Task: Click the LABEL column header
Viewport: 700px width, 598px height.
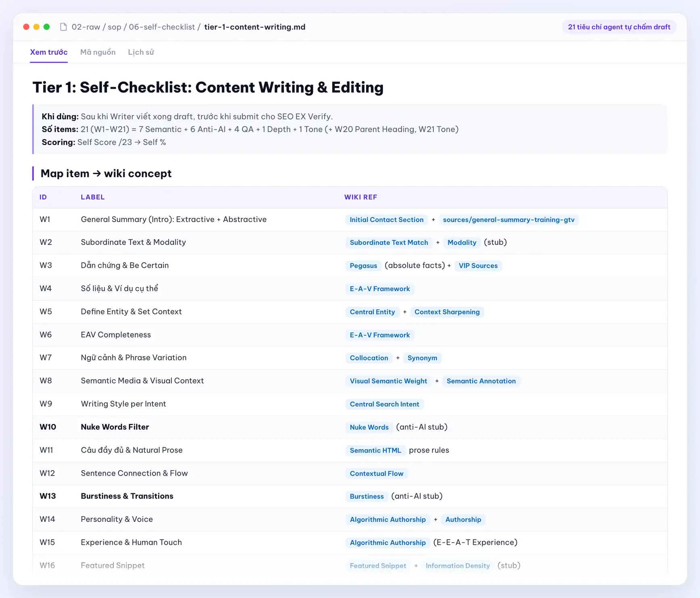Action: point(93,197)
